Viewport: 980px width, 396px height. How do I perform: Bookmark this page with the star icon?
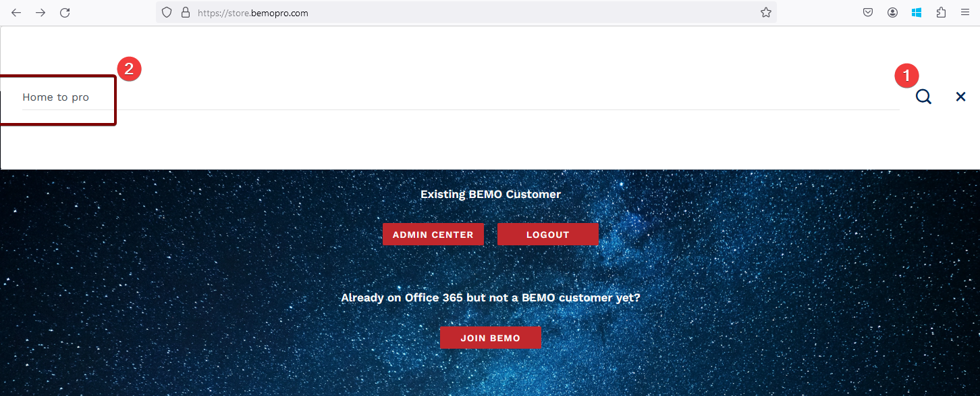[x=765, y=13]
